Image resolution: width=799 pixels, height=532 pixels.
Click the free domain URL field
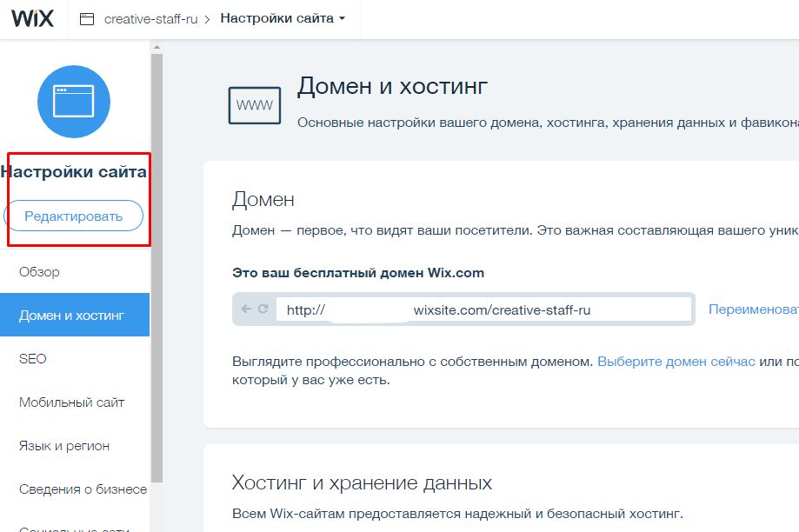pos(483,309)
